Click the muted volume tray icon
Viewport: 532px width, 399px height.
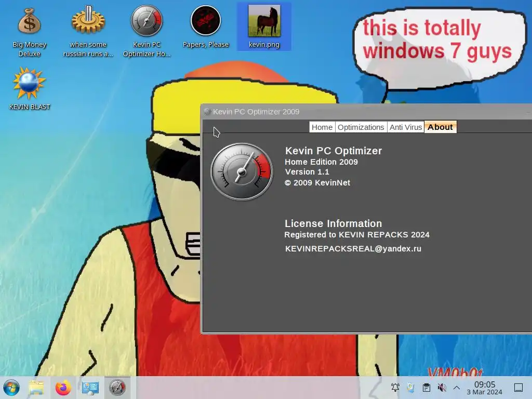pyautogui.click(x=442, y=388)
